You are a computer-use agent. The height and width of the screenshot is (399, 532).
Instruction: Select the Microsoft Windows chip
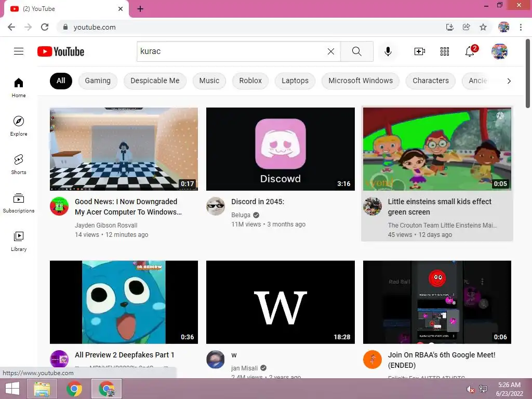point(361,81)
